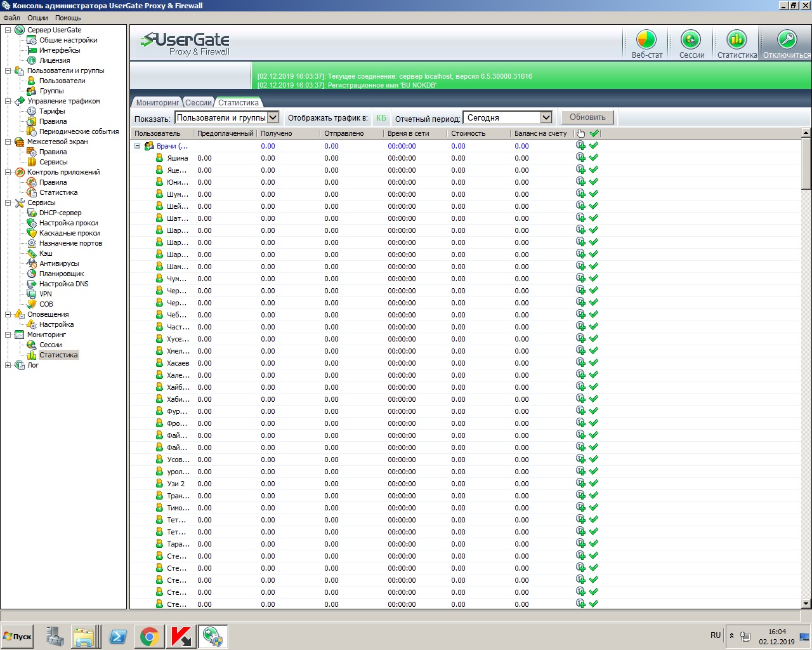This screenshot has height=650, width=812.
Task: Sort by Баланс на счету column header
Action: click(x=542, y=133)
